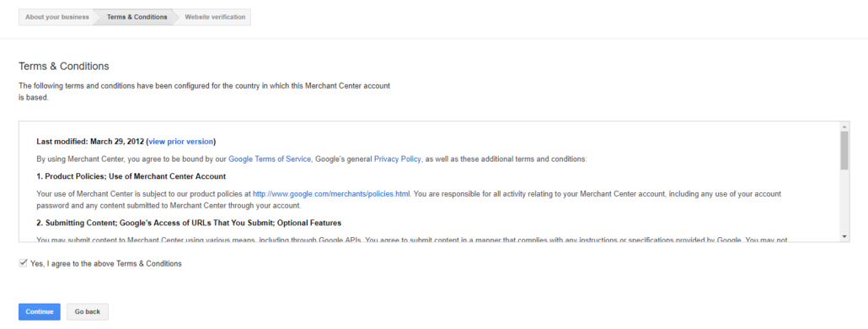The image size is (868, 329).
Task: Open the google.com/merchants/policies.html link
Action: click(x=331, y=194)
